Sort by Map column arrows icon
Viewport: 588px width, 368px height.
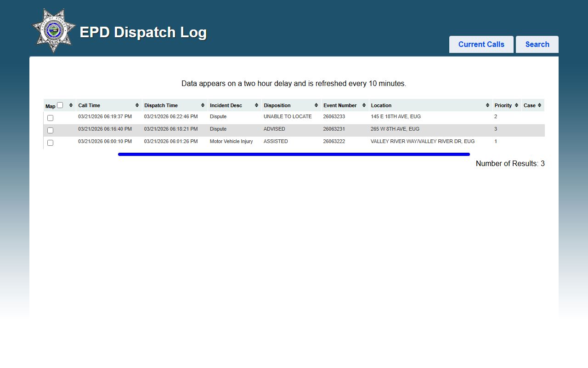click(x=71, y=105)
